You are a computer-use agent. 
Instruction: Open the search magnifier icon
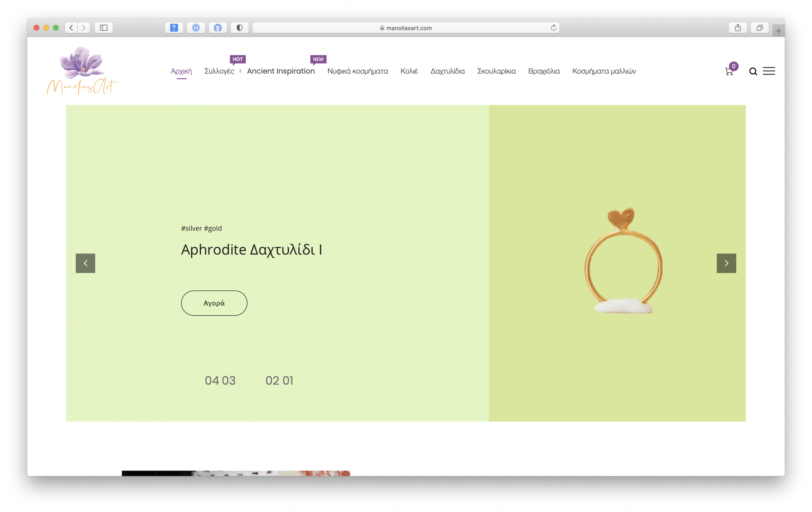pyautogui.click(x=753, y=72)
